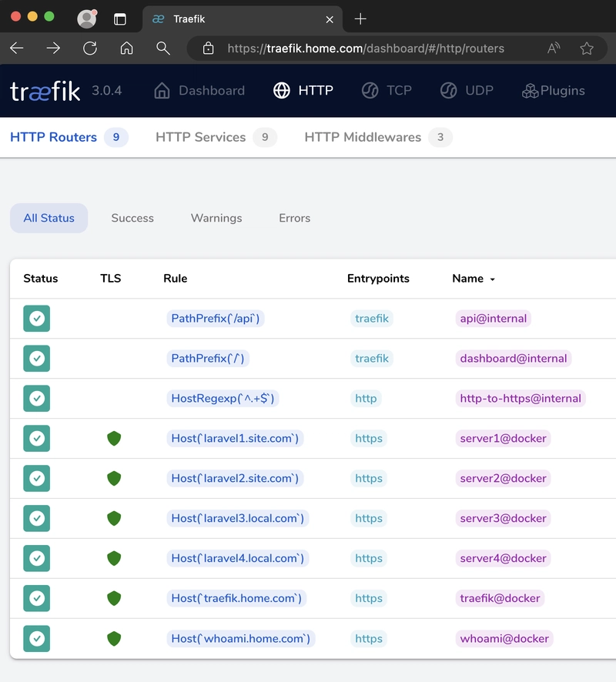
Task: Open the Dashboard home icon tab
Action: [199, 91]
